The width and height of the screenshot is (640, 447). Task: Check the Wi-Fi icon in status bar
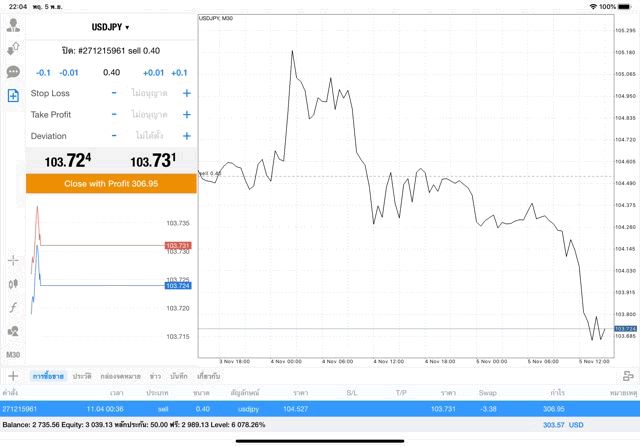coord(593,7)
